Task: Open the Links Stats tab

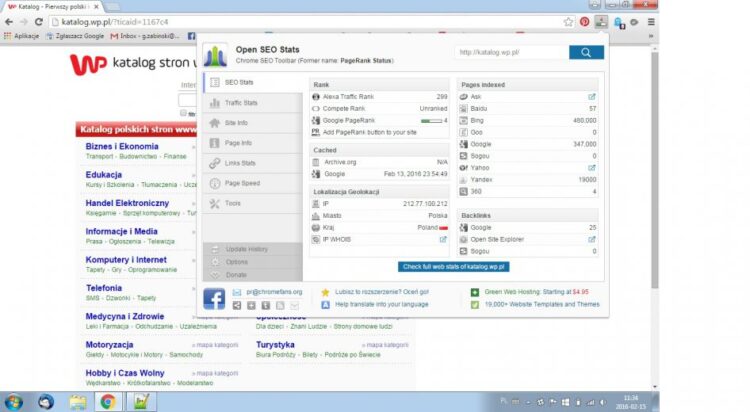Action: [253, 163]
